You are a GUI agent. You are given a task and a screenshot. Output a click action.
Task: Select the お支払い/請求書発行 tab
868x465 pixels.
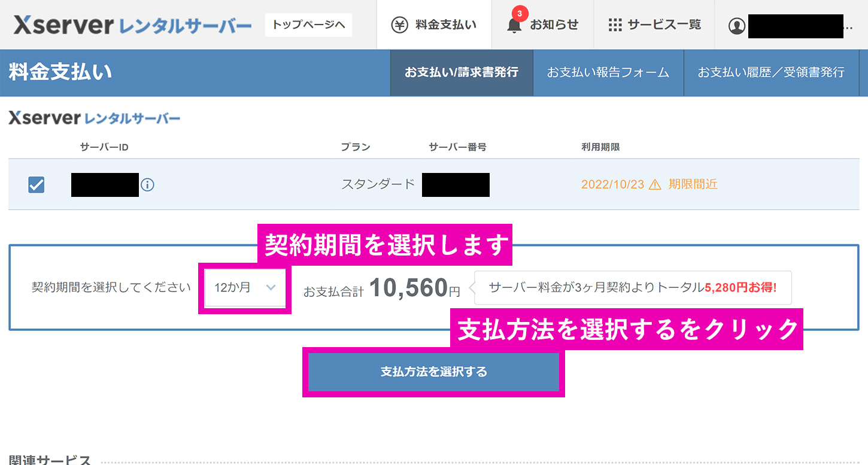tap(461, 72)
